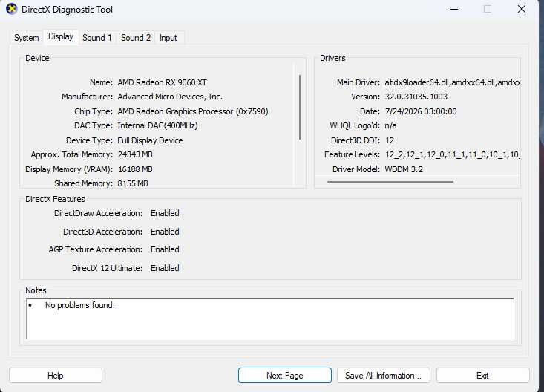Click the Exit button
The image size is (544, 392).
(482, 376)
